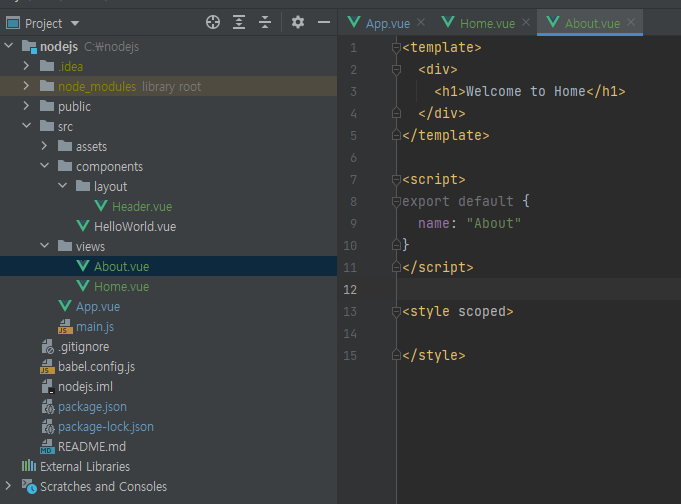This screenshot has height=504, width=681.
Task: Click the closing </script> tag
Action: (438, 267)
